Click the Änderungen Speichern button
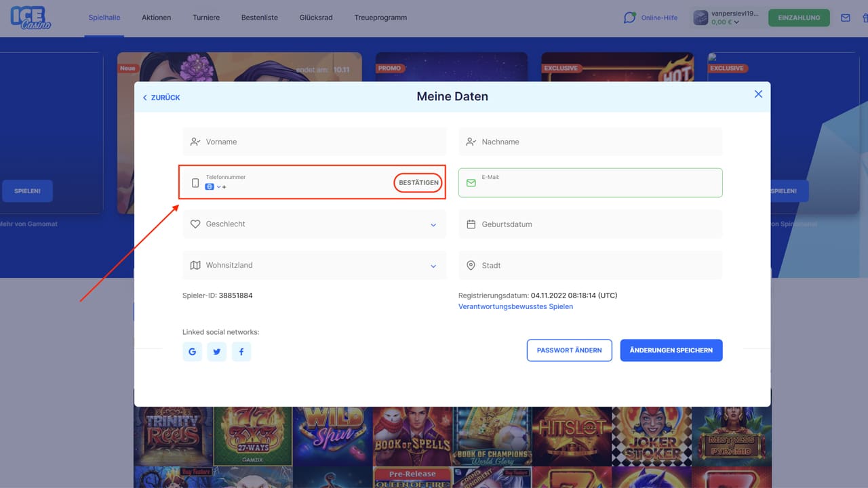Screen dimensions: 868x488 [671, 350]
